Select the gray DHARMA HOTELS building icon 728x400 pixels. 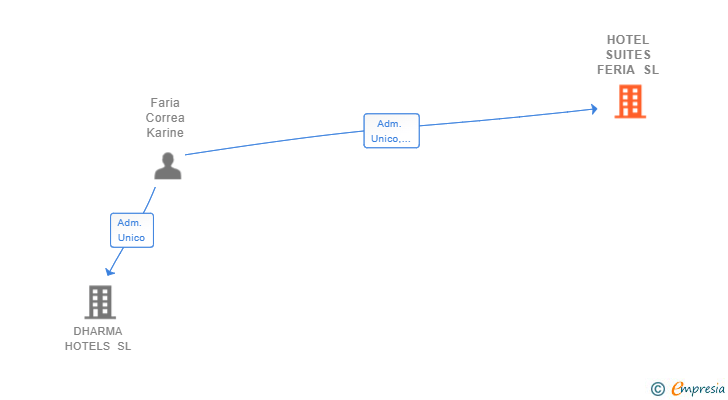[x=100, y=302]
